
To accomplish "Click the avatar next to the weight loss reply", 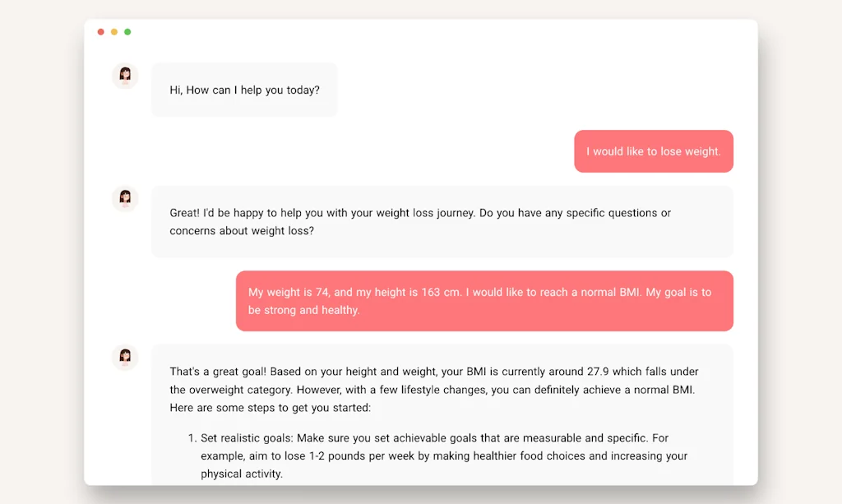I will point(124,198).
